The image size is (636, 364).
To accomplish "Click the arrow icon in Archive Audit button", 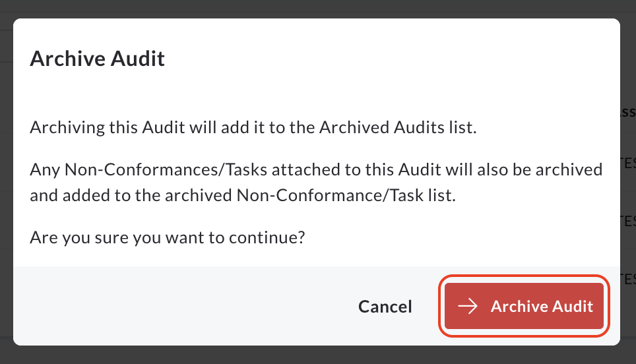I will click(468, 307).
